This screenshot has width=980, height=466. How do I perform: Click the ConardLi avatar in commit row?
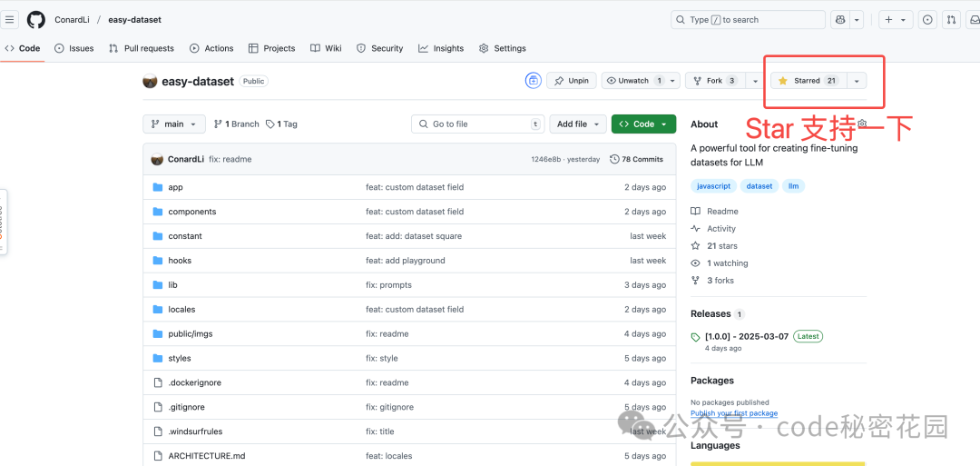pos(158,160)
